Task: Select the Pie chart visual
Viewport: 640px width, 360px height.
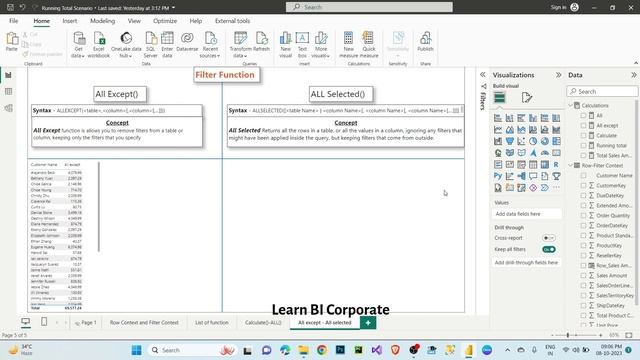Action: tap(533, 141)
